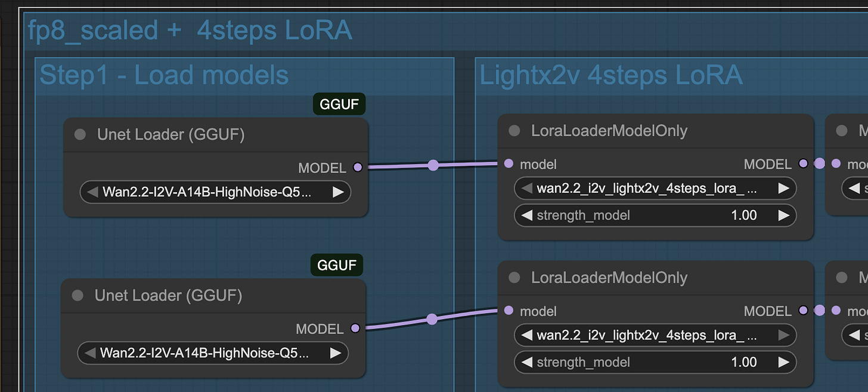This screenshot has width=868, height=392.
Task: Click the midpoint dot on the upper model link
Action: point(433,165)
